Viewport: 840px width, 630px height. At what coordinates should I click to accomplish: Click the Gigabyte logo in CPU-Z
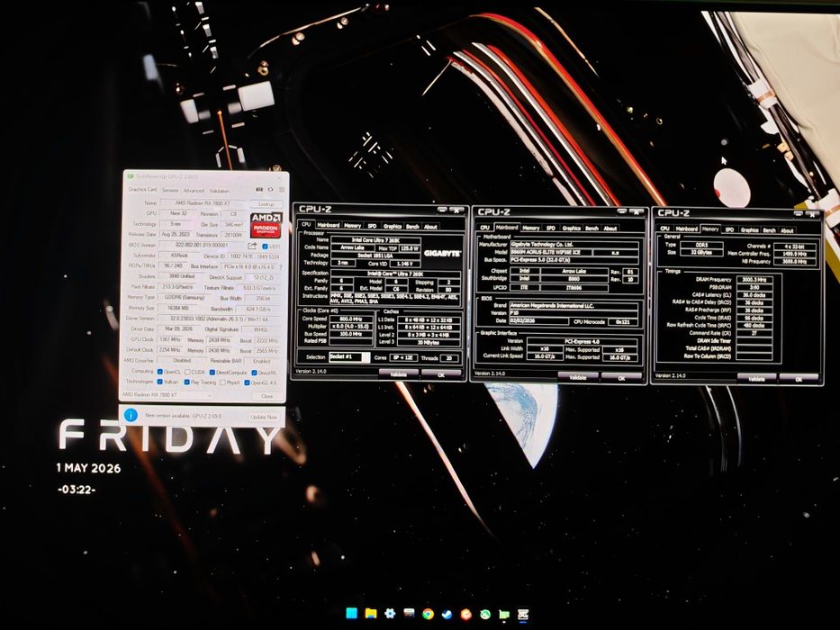pyautogui.click(x=442, y=253)
